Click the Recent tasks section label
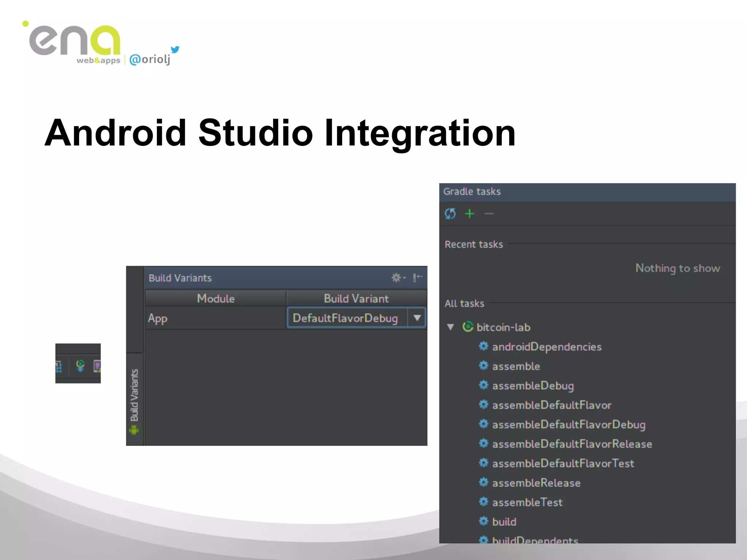Screen dimensions: 747x560 pos(474,244)
